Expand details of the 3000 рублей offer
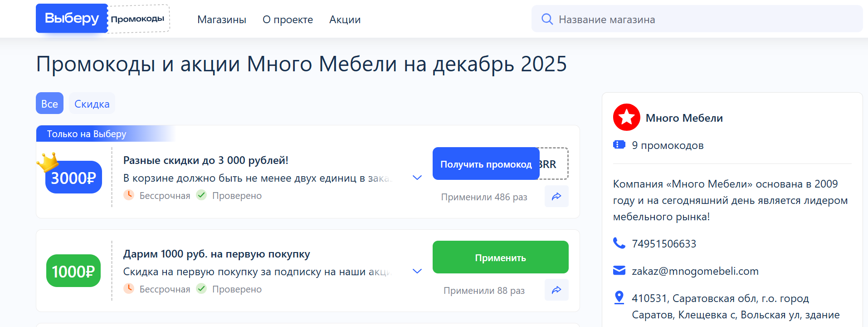The width and height of the screenshot is (868, 327). click(x=417, y=178)
